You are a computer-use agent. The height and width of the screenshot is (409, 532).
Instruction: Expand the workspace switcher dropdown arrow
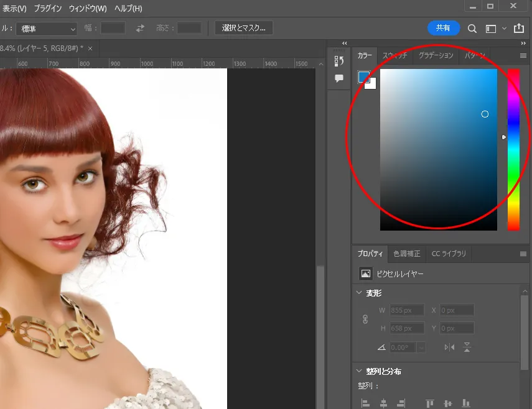[x=504, y=28]
